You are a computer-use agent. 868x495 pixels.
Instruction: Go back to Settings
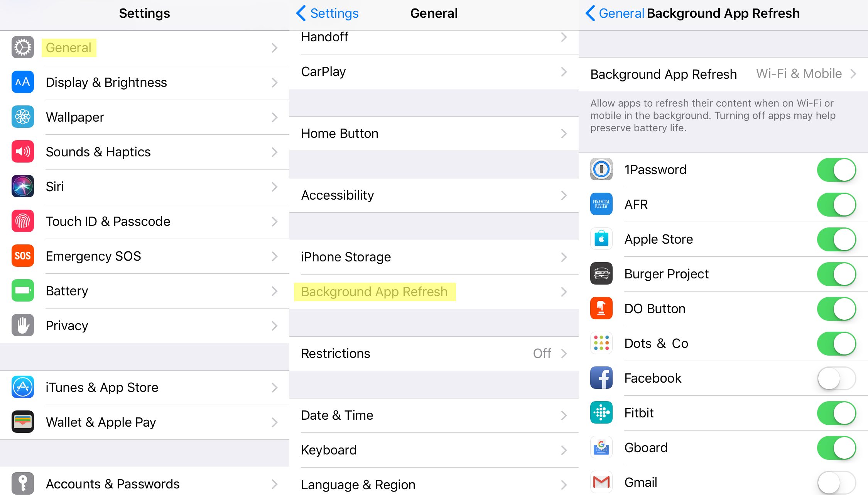point(327,13)
